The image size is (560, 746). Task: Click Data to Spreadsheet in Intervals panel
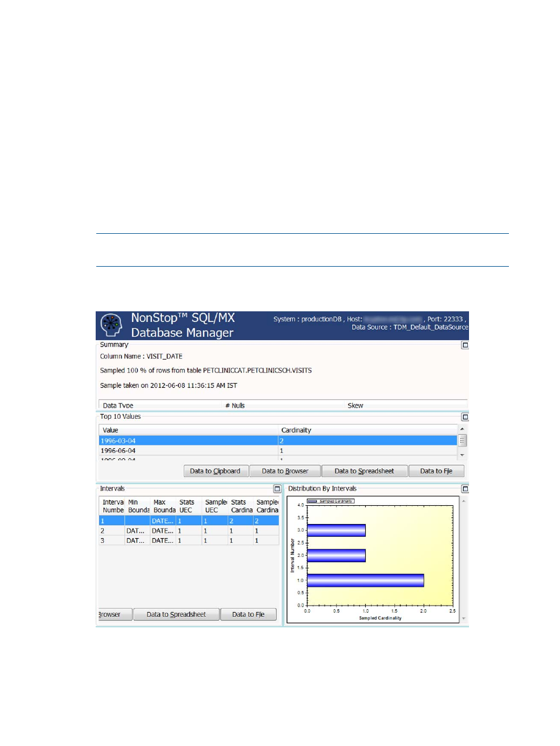click(176, 614)
